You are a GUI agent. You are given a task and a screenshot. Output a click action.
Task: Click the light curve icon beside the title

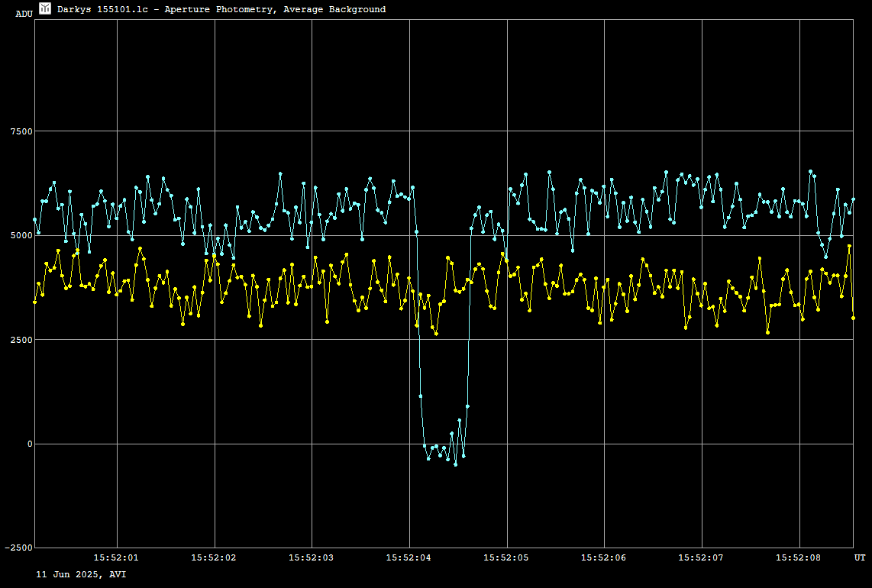tap(45, 8)
